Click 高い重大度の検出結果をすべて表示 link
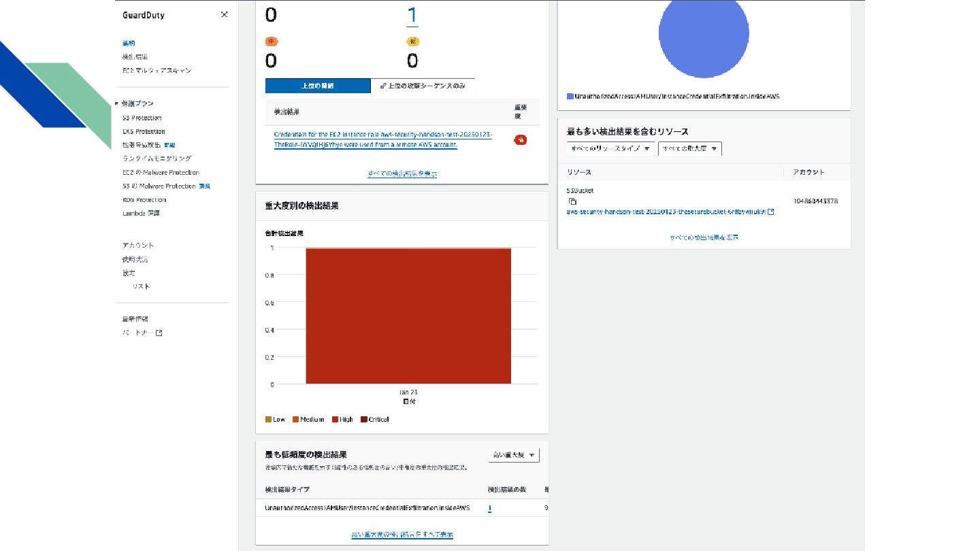The height and width of the screenshot is (551, 980). tap(402, 535)
